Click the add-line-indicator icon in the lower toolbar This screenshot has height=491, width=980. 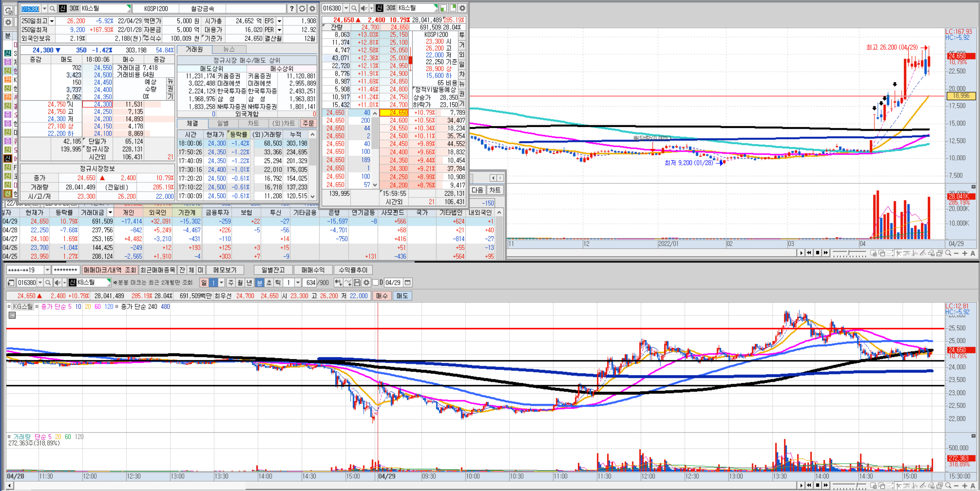click(x=348, y=283)
